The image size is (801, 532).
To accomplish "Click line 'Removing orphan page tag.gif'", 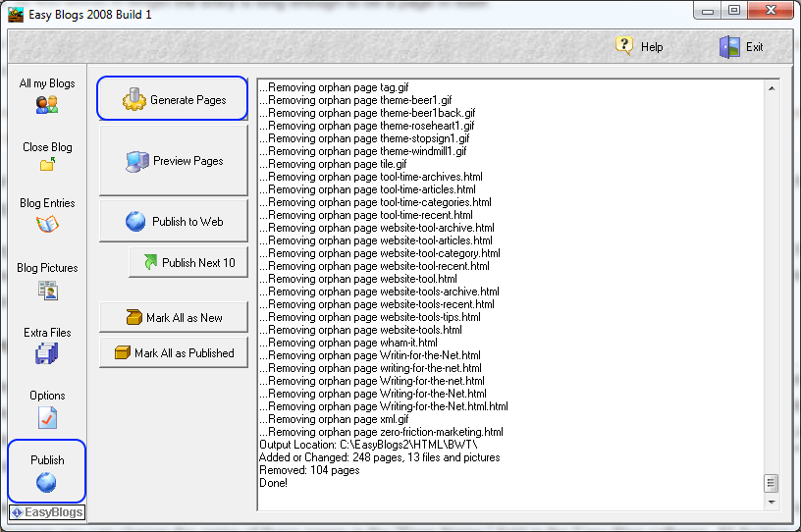I will coord(334,87).
